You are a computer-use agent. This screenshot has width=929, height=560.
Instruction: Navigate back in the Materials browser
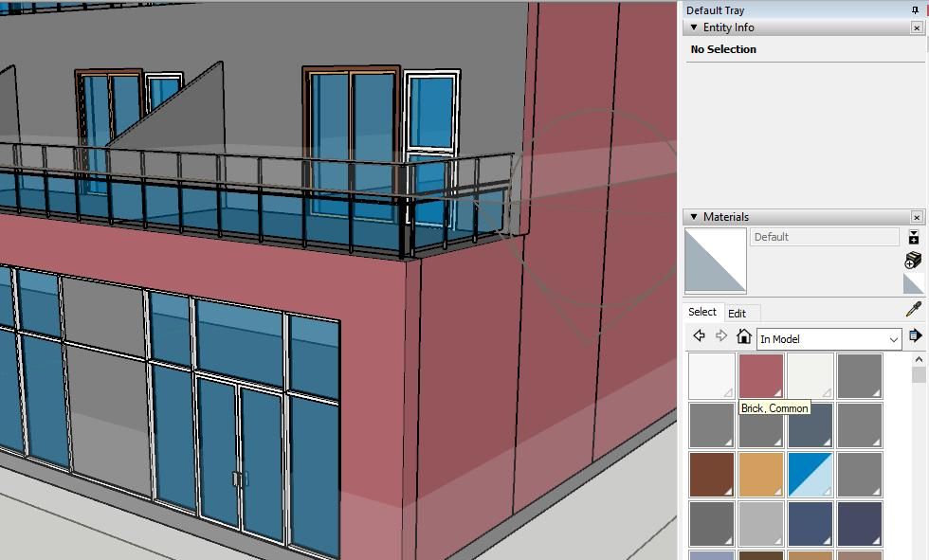click(700, 335)
